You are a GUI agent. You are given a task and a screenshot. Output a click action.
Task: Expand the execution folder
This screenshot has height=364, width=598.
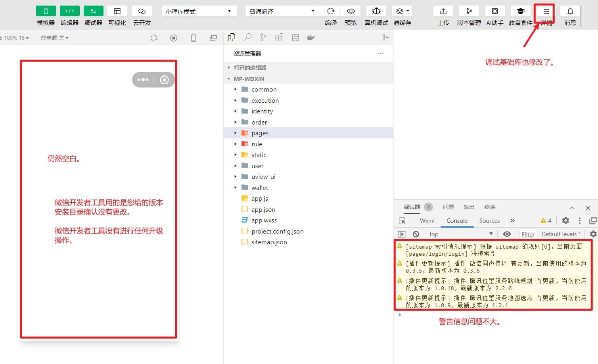(x=309, y=100)
